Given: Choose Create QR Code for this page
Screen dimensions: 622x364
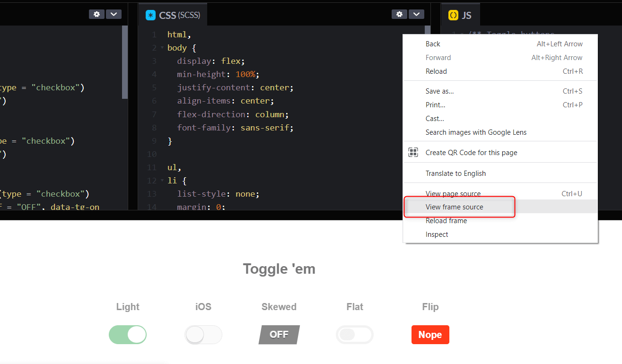Looking at the screenshot, I should 500,153.
